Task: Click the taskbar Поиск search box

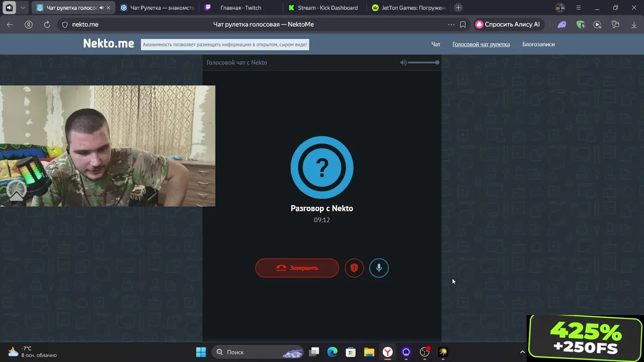Action: click(x=258, y=352)
